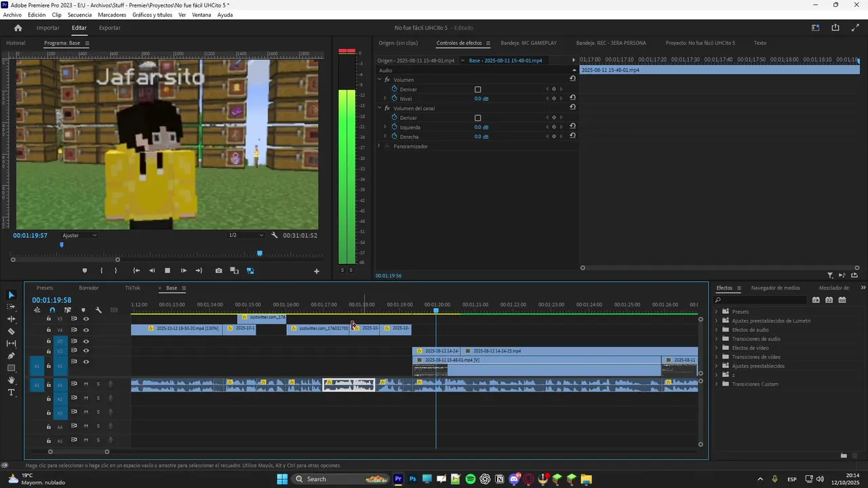868x488 pixels.
Task: Open timeline display settings wrench
Action: (98, 310)
